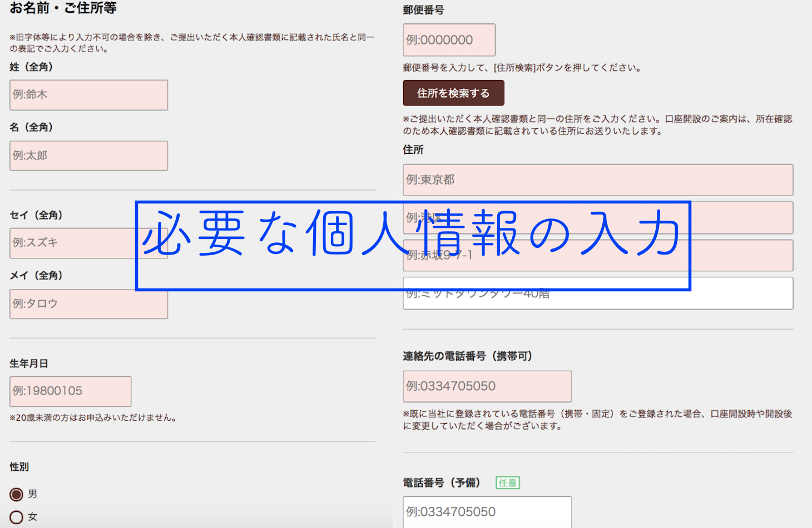The height and width of the screenshot is (528, 812).
Task: Click the 姓 (全角) surname input field
Action: coord(88,95)
